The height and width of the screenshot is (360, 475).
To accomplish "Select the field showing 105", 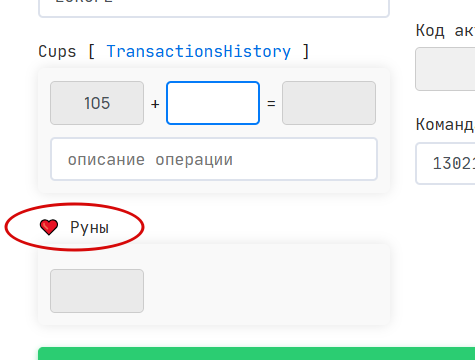I will pyautogui.click(x=97, y=103).
